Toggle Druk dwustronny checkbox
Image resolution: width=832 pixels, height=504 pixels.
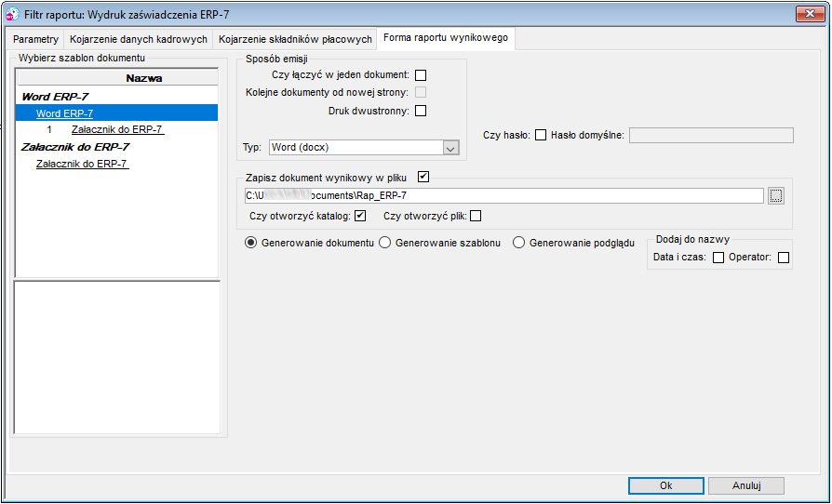pyautogui.click(x=421, y=111)
